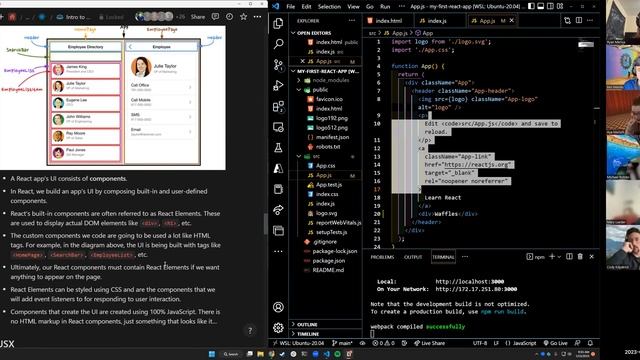The width and height of the screenshot is (640, 360).
Task: Click Live Share in status bar
Action: tap(429, 343)
